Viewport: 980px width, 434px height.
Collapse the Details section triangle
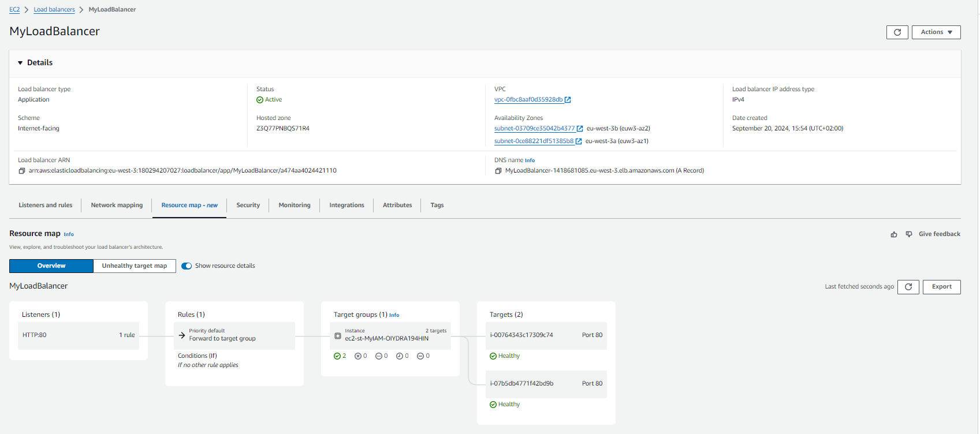click(20, 63)
